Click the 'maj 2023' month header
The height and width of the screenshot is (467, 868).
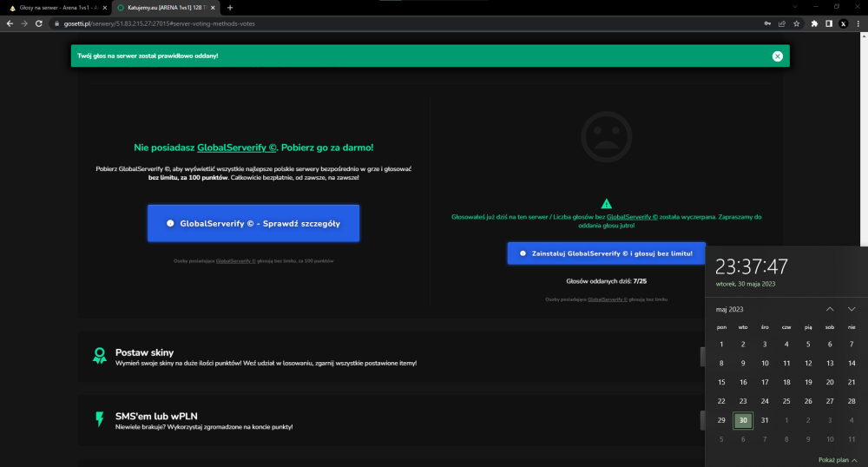(x=730, y=309)
